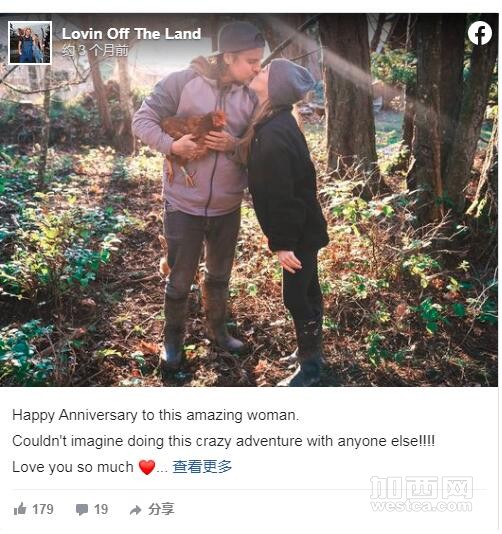Like the post with the thumbs-up icon

[x=20, y=509]
